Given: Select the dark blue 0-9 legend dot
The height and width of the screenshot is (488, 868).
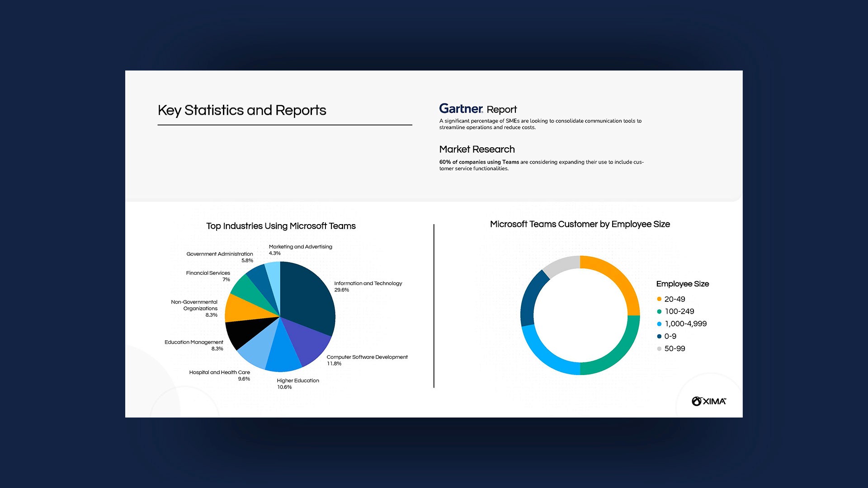Looking at the screenshot, I should tap(659, 336).
